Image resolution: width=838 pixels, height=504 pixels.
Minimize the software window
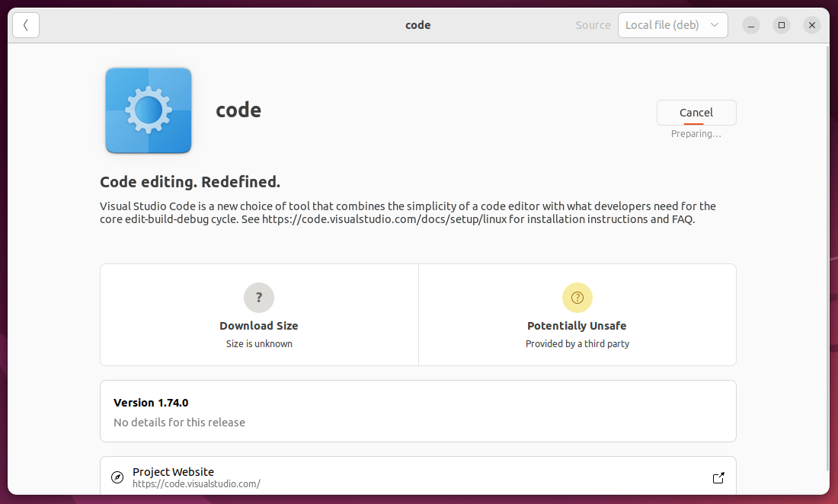(750, 25)
